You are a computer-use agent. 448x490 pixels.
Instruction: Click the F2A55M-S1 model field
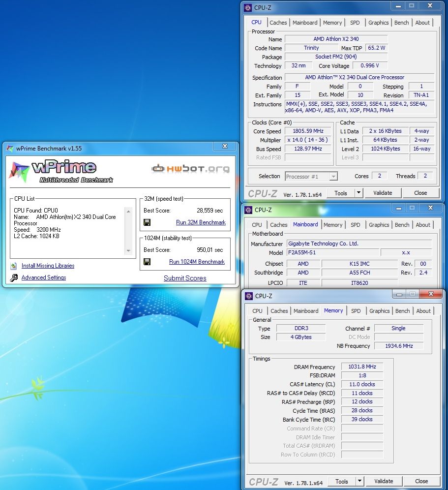(x=333, y=252)
